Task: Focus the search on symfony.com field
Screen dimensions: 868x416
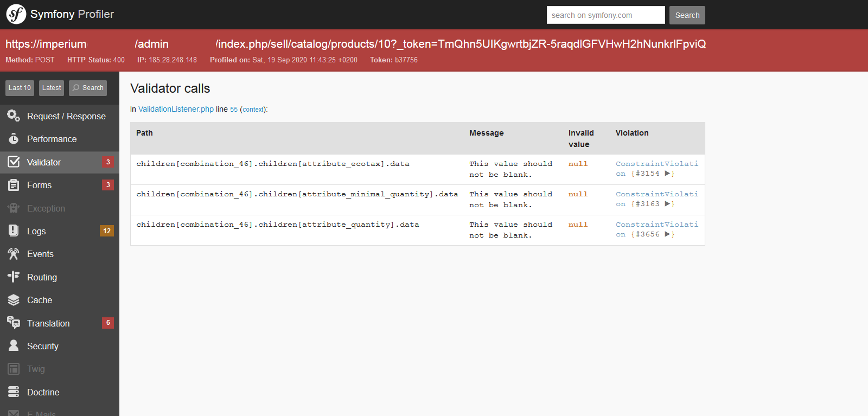Action: pyautogui.click(x=605, y=15)
